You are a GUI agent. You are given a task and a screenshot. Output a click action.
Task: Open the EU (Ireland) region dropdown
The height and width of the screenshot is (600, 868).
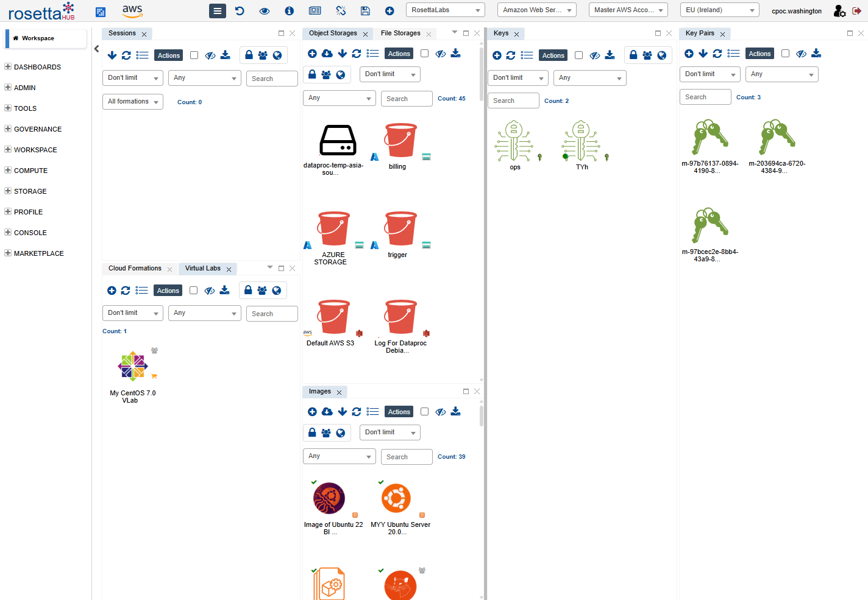tap(719, 10)
